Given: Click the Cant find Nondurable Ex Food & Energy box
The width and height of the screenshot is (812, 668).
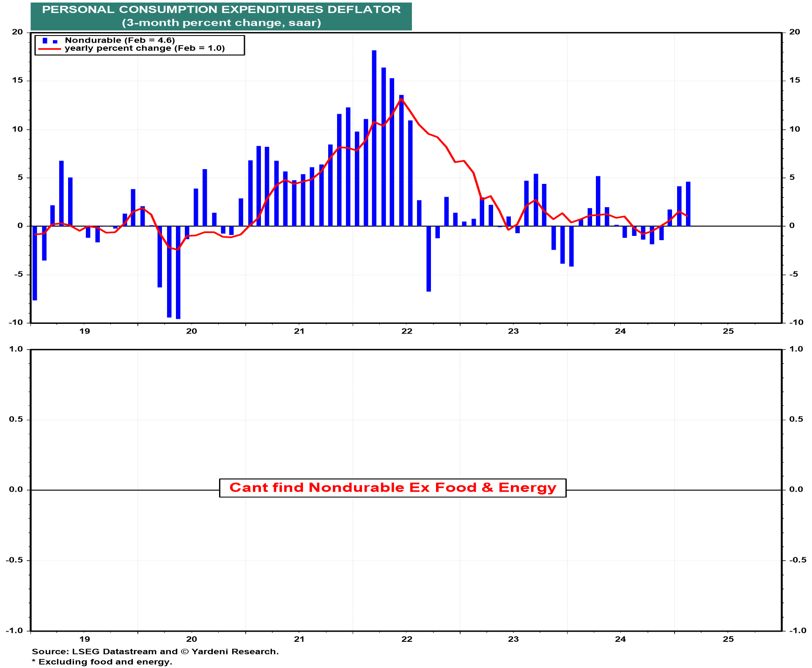Looking at the screenshot, I should 392,487.
